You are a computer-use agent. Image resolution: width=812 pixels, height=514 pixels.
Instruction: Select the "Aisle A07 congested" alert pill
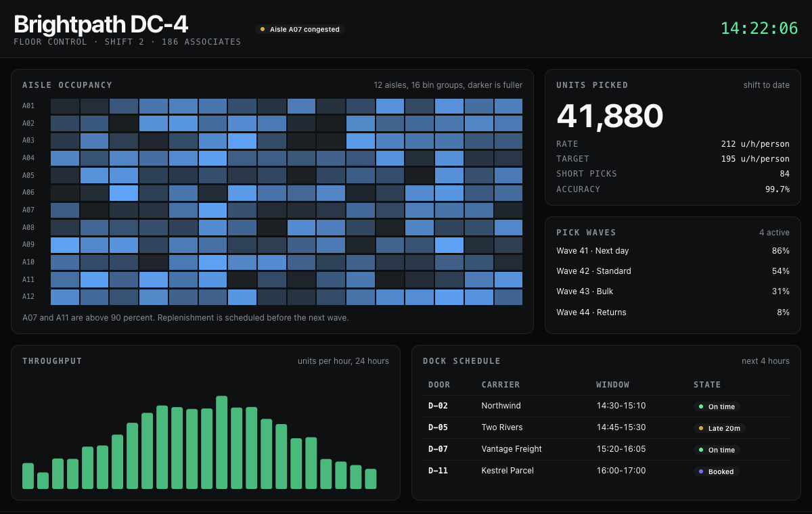pyautogui.click(x=300, y=30)
